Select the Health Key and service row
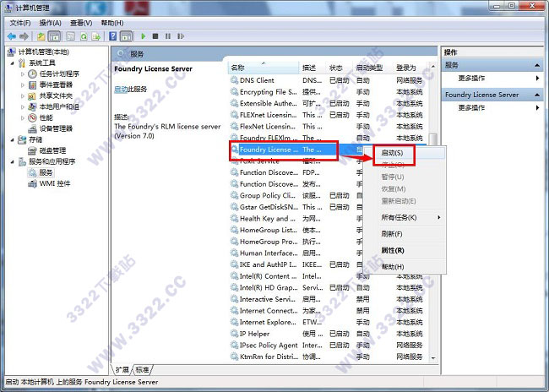549x392 pixels. click(x=296, y=219)
